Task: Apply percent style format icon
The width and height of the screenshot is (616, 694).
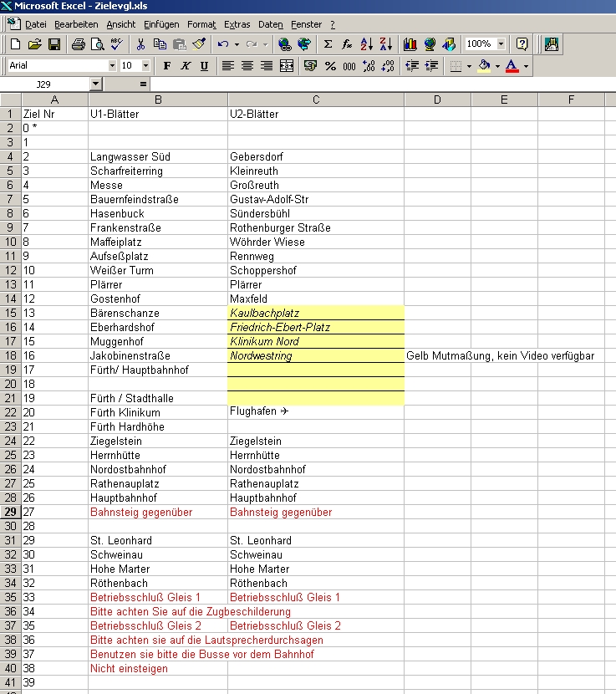Action: click(330, 66)
